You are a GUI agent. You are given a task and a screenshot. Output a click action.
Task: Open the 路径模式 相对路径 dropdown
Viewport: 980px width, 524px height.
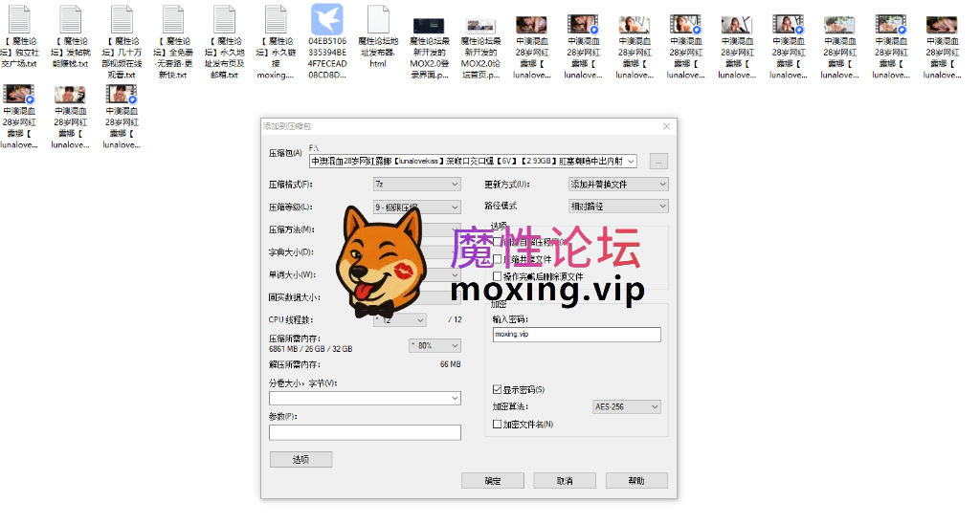618,207
